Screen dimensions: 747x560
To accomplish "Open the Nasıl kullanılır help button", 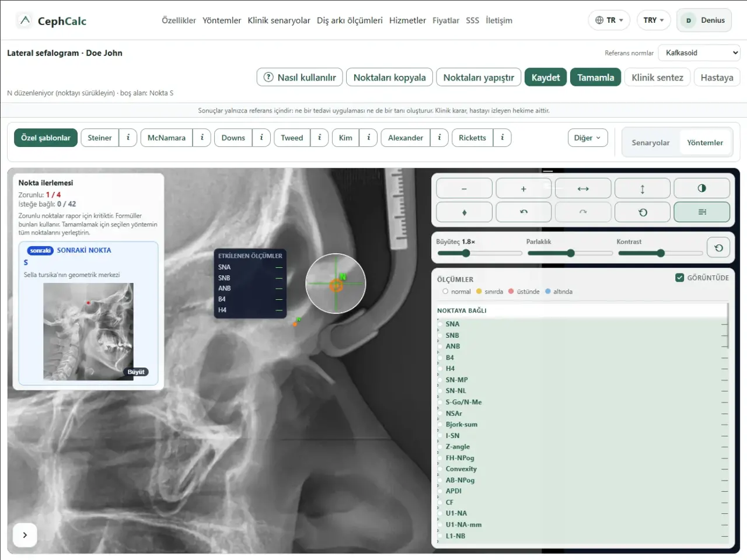I will click(300, 78).
